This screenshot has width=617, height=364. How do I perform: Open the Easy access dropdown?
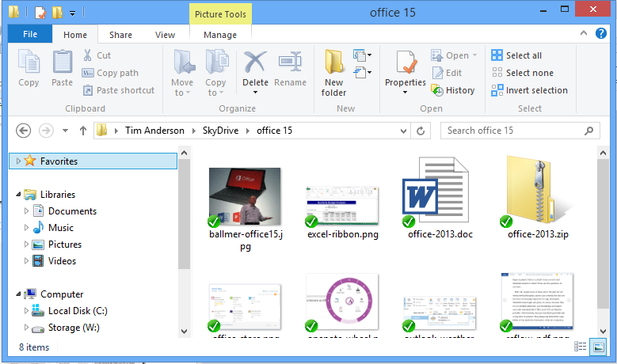[363, 73]
